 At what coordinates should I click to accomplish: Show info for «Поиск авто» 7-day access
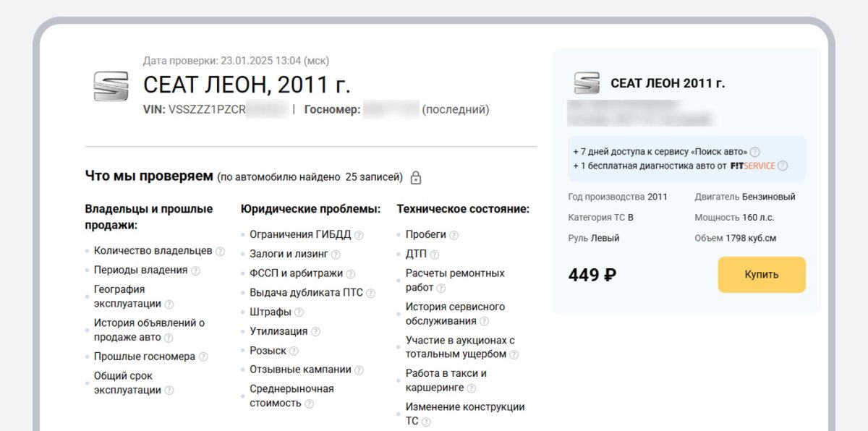click(754, 152)
